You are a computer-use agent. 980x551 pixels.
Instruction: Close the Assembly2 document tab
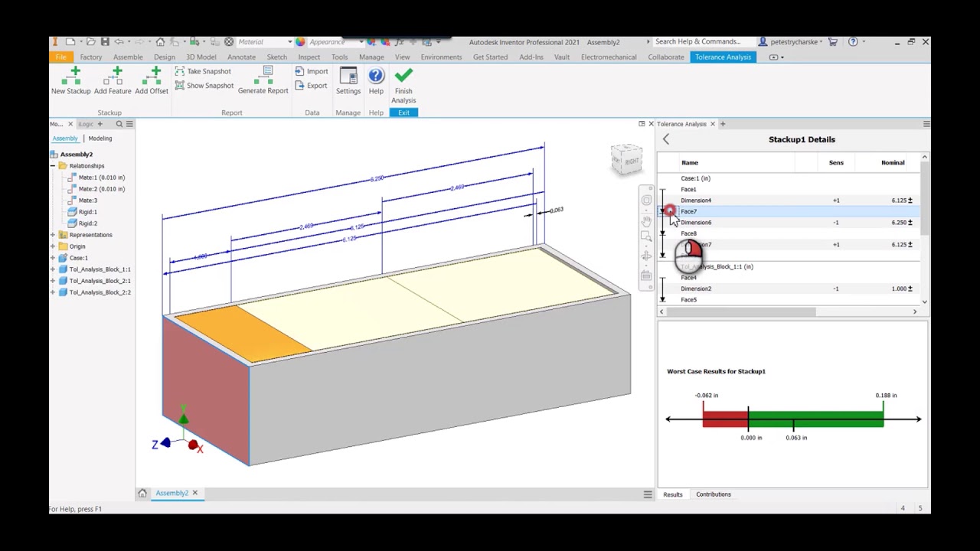pos(194,494)
